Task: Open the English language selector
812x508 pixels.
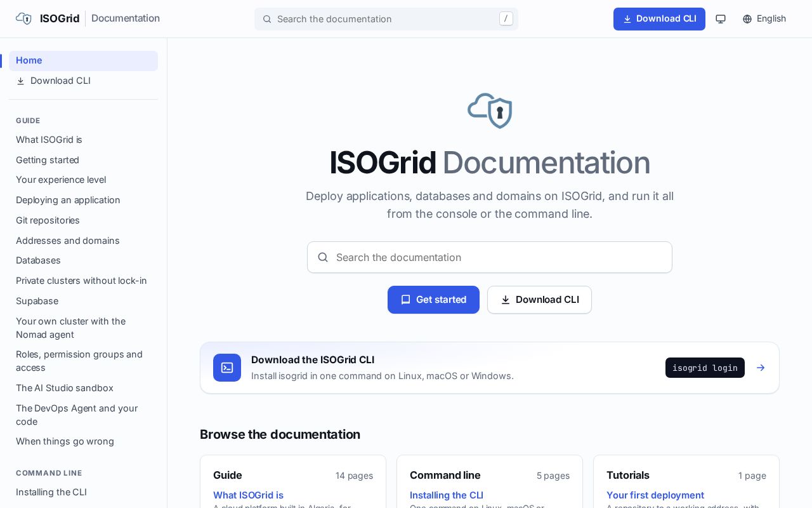Action: coord(764,19)
